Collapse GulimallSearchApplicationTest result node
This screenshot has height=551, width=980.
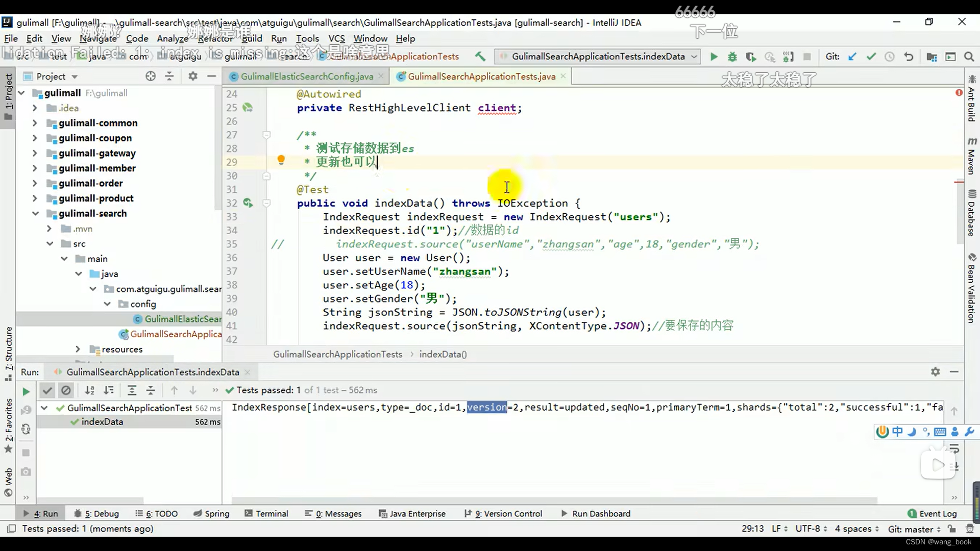coord(44,408)
